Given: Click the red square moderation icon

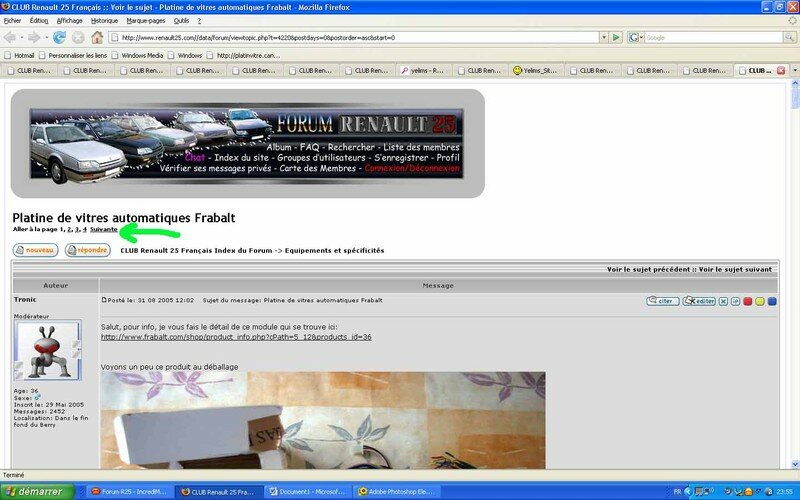Looking at the screenshot, I should [x=747, y=302].
